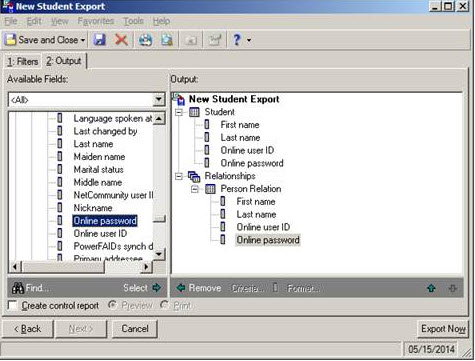Click the Available Fields scroll down arrow
Viewport: 475px width, 361px height.
pos(159,254)
